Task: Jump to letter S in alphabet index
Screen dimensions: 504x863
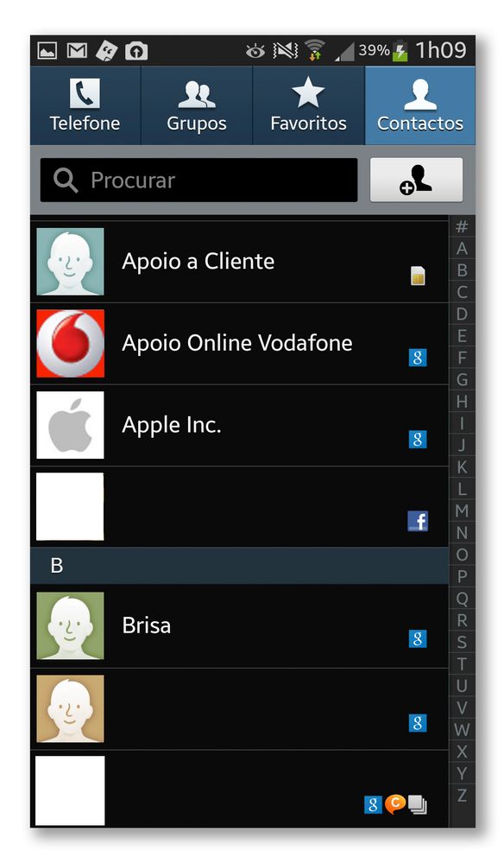Action: (462, 643)
